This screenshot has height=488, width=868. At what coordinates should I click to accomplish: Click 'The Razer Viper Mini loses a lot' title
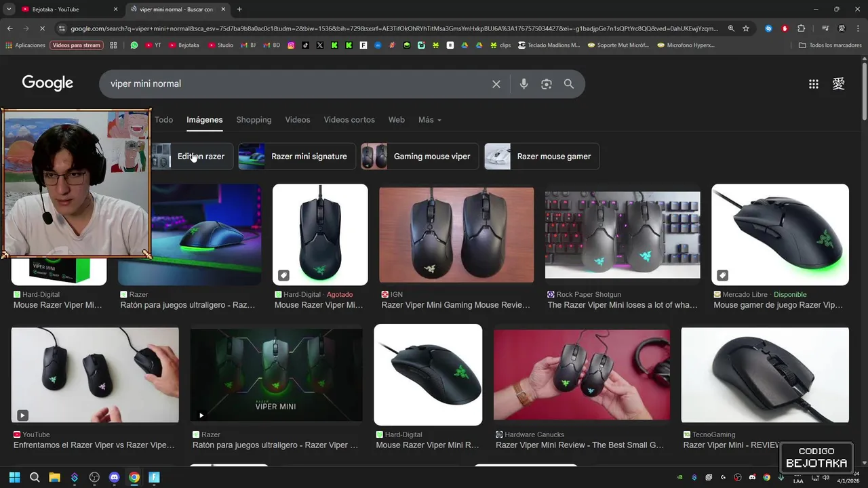tap(623, 305)
